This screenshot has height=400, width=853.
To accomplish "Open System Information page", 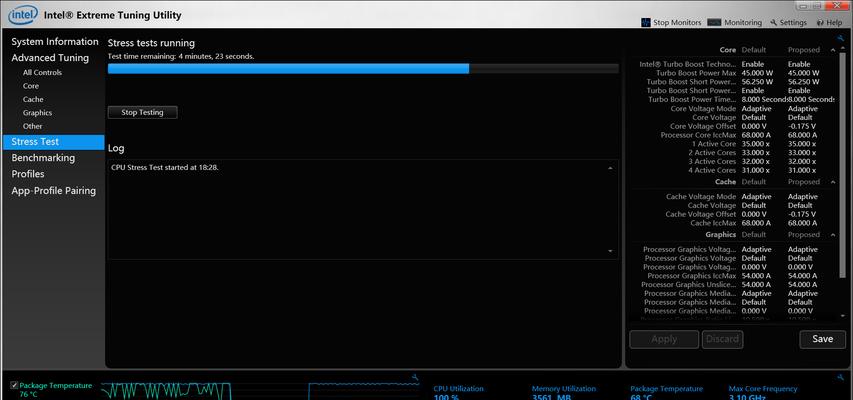I will point(55,41).
